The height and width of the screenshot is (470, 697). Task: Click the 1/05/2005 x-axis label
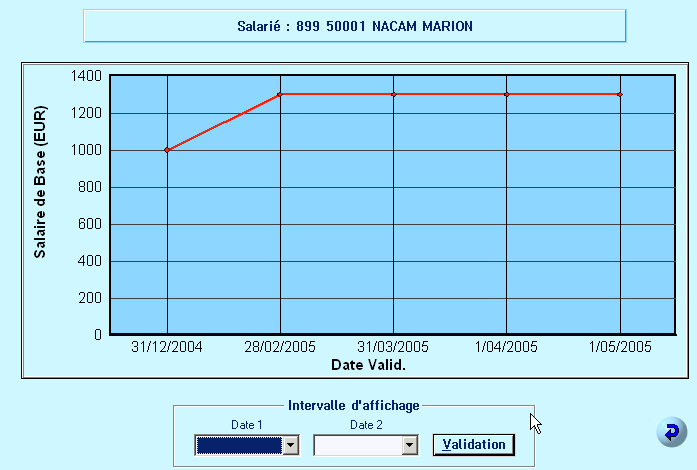[x=620, y=347]
